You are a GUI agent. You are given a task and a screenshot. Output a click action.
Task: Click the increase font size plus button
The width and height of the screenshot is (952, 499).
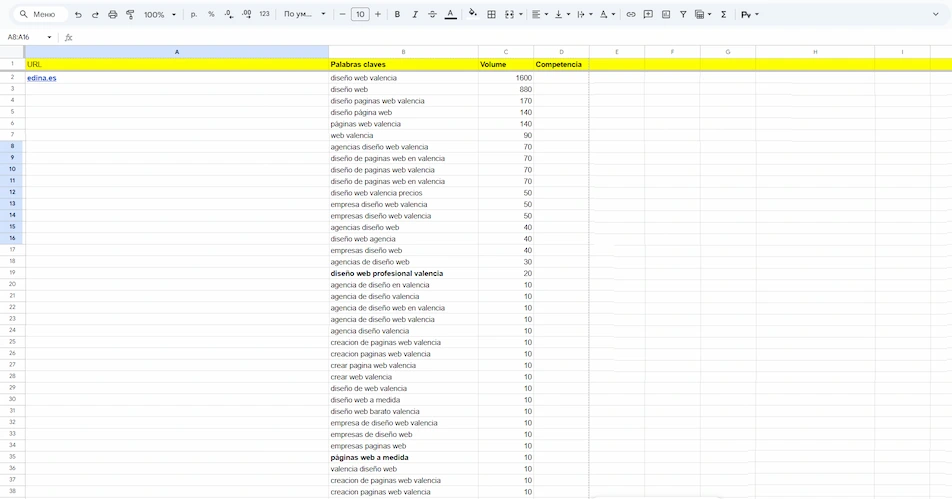pos(378,15)
